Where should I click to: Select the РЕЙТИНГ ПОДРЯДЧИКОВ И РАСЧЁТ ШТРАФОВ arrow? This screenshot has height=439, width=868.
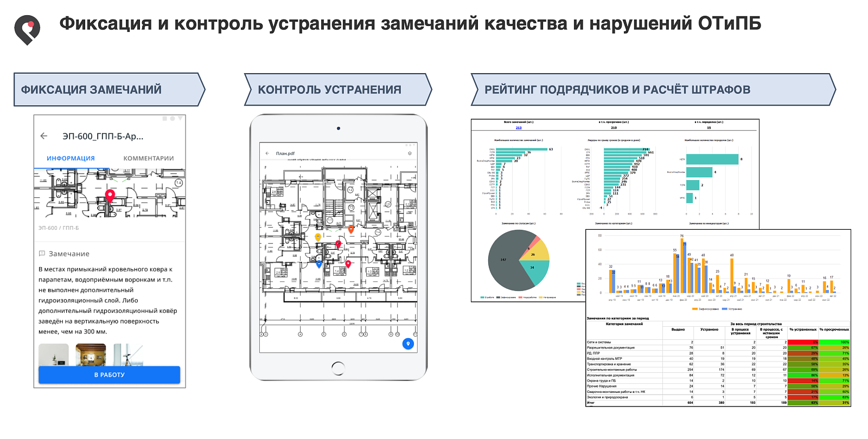(x=653, y=89)
